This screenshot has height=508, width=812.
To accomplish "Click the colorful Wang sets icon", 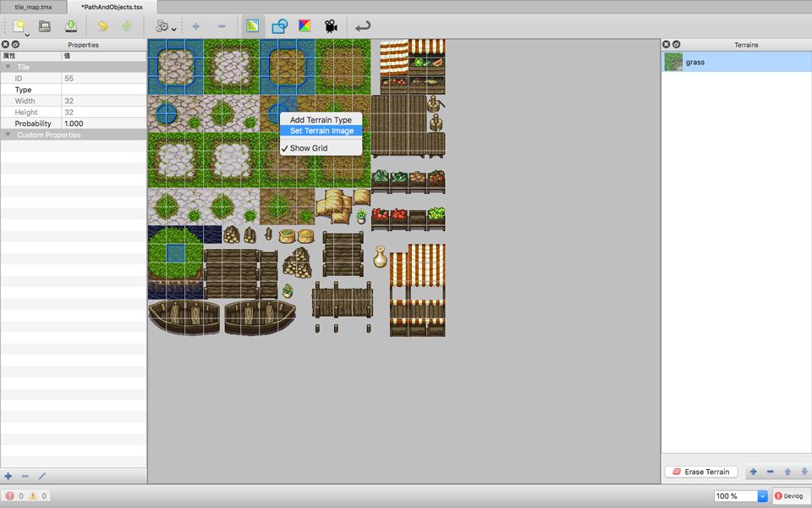I will [x=305, y=25].
